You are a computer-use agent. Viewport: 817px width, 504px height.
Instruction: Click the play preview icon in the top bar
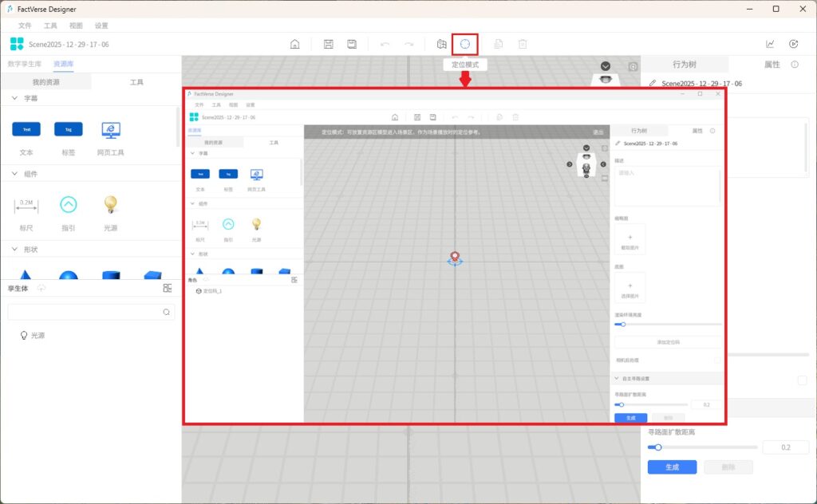[x=793, y=44]
